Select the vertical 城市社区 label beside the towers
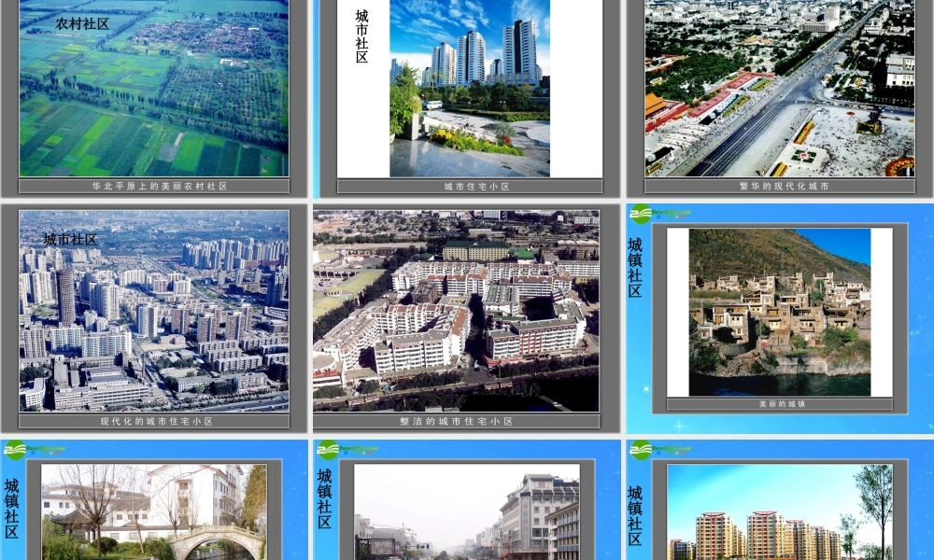This screenshot has height=560, width=934. coord(362,36)
